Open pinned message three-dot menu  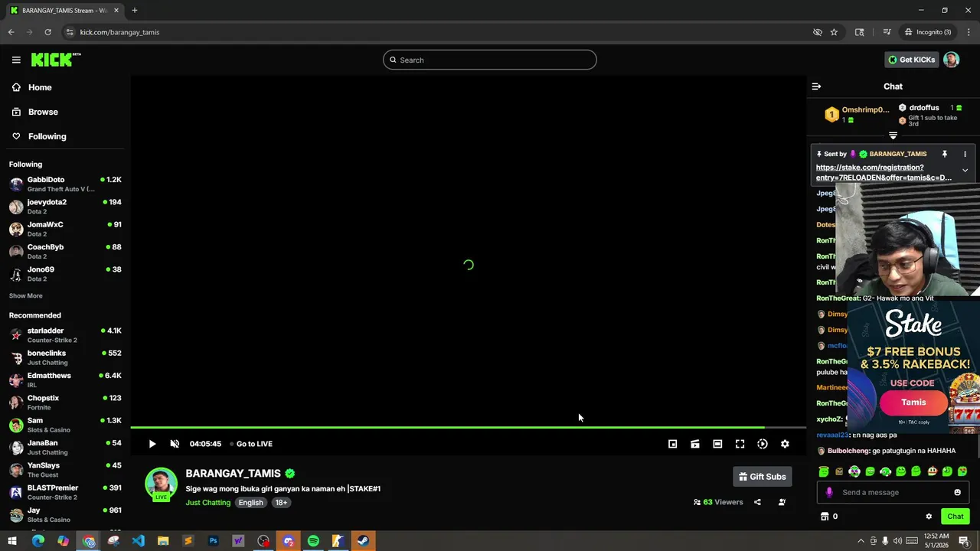965,154
